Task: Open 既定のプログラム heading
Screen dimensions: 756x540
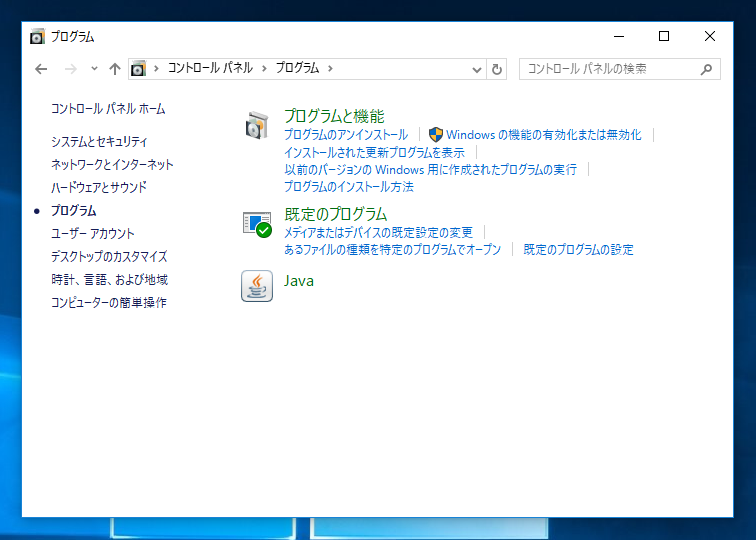Action: (x=336, y=214)
